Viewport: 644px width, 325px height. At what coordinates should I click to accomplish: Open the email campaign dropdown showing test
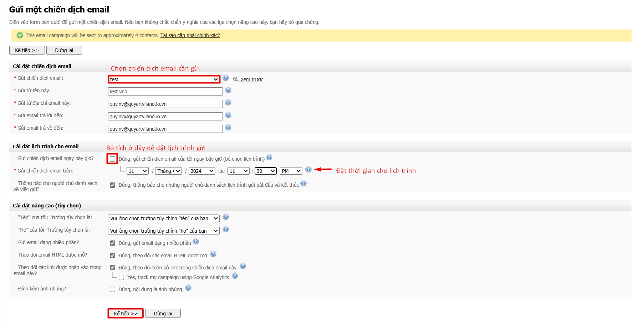164,79
